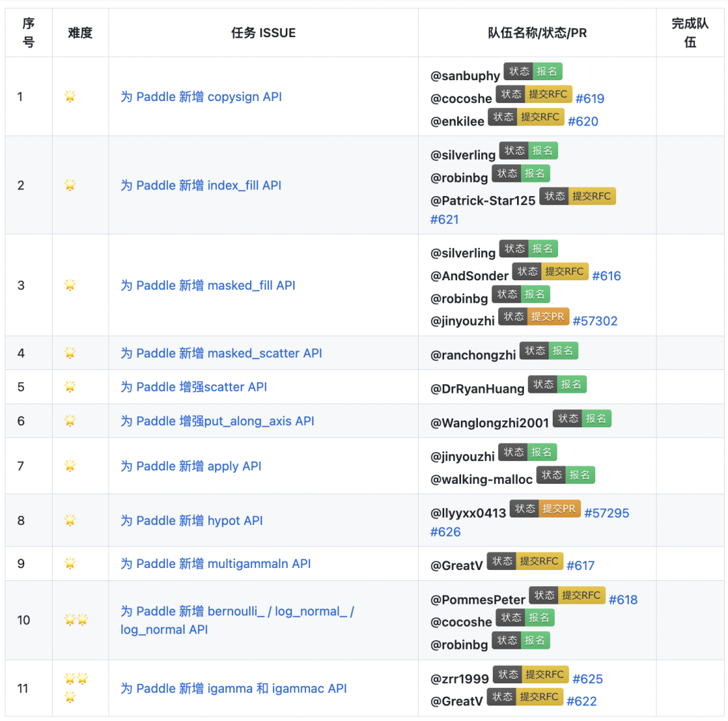The width and height of the screenshot is (728, 721).
Task: Select the username @PommesPeter
Action: (x=478, y=600)
